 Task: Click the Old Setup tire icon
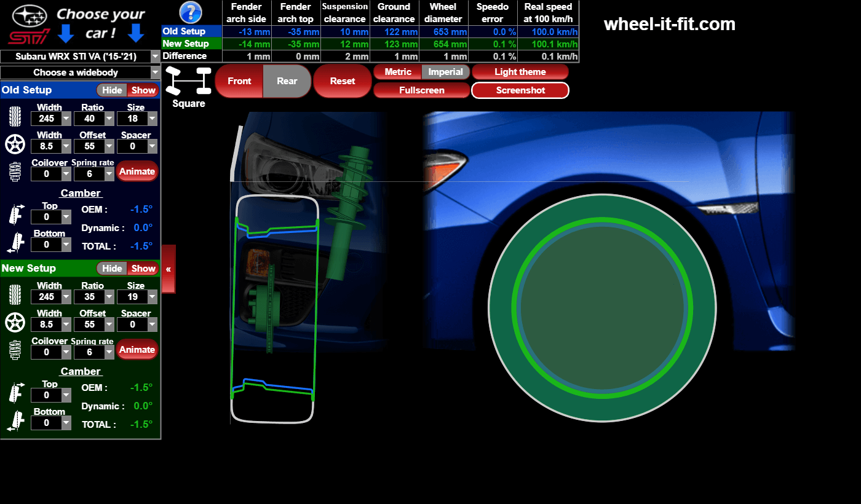click(15, 117)
